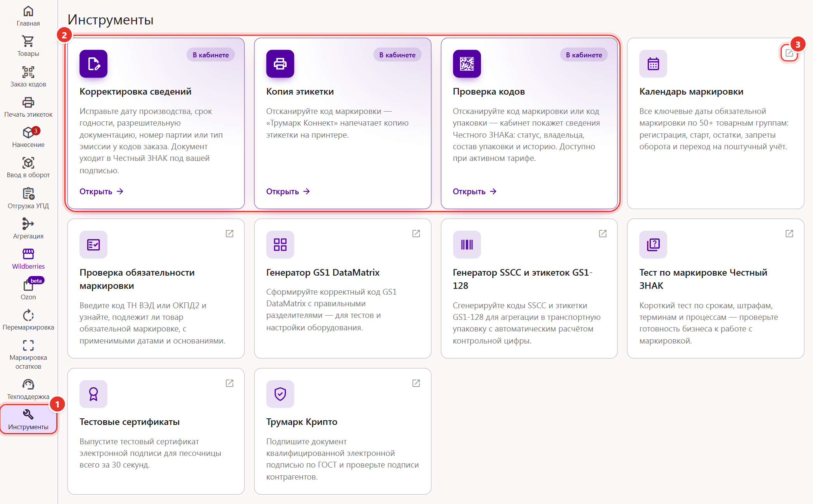Open Агрегация merge icon
Image resolution: width=813 pixels, height=504 pixels.
[x=28, y=224]
